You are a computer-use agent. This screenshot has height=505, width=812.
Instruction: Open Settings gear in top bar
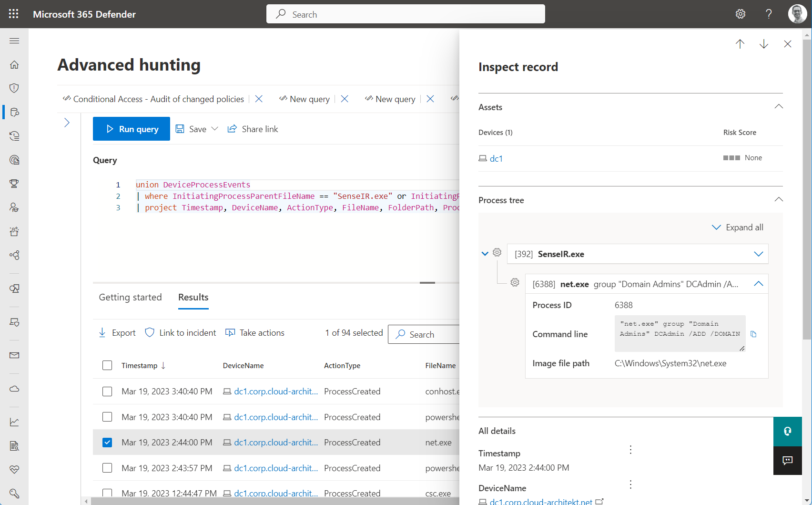741,14
